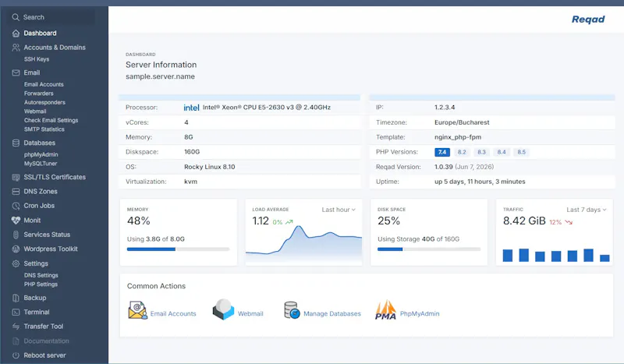
Task: Click the Cron Jobs clock icon
Action: coord(16,206)
